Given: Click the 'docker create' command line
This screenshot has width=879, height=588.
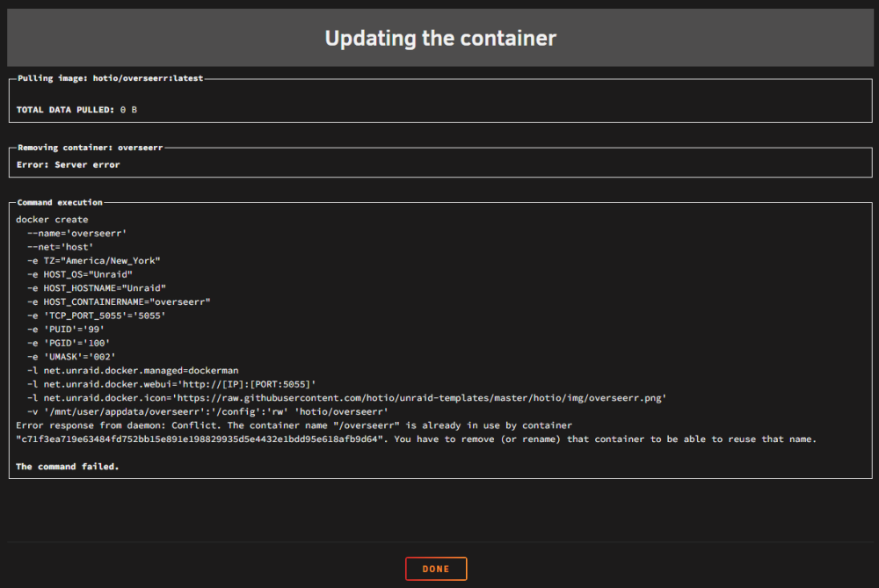Looking at the screenshot, I should [x=52, y=220].
